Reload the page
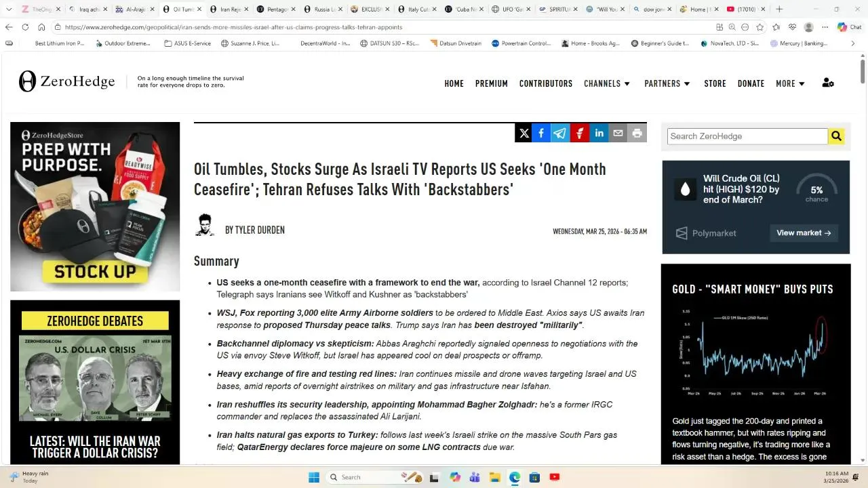The height and width of the screenshot is (488, 868). [x=25, y=27]
